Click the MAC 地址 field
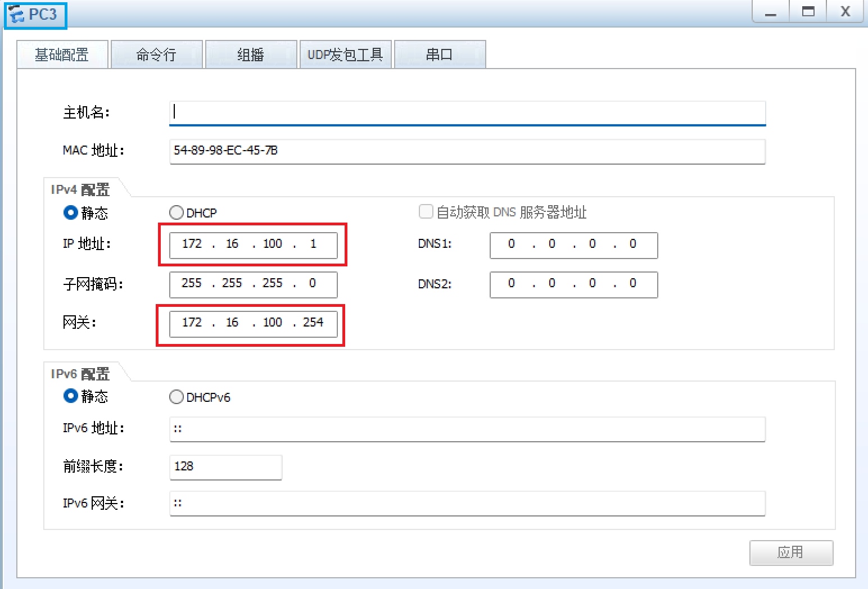Viewport: 868px width, 589px height. (x=467, y=151)
